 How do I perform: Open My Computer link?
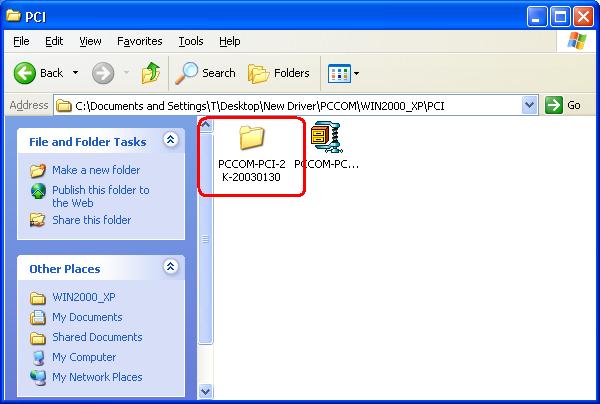coord(84,357)
